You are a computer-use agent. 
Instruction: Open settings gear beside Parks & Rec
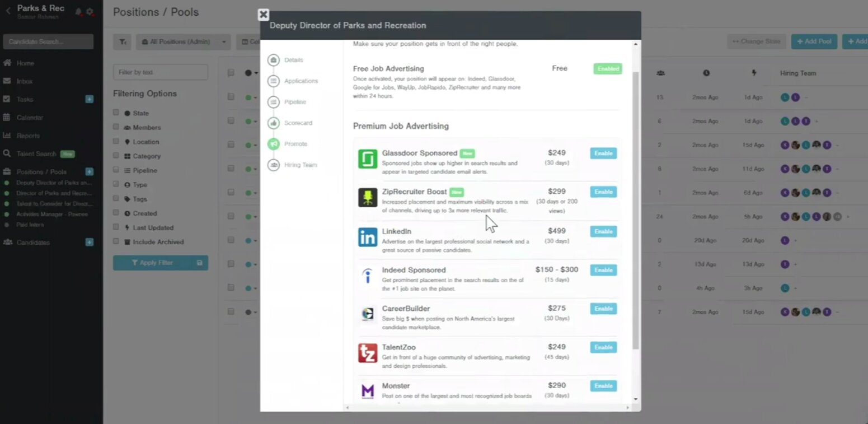[90, 11]
